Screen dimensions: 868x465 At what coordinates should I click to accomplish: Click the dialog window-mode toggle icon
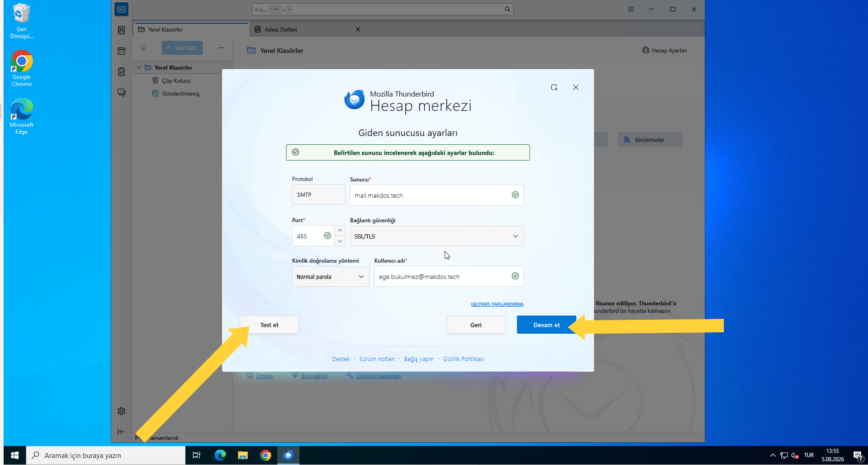click(x=554, y=87)
